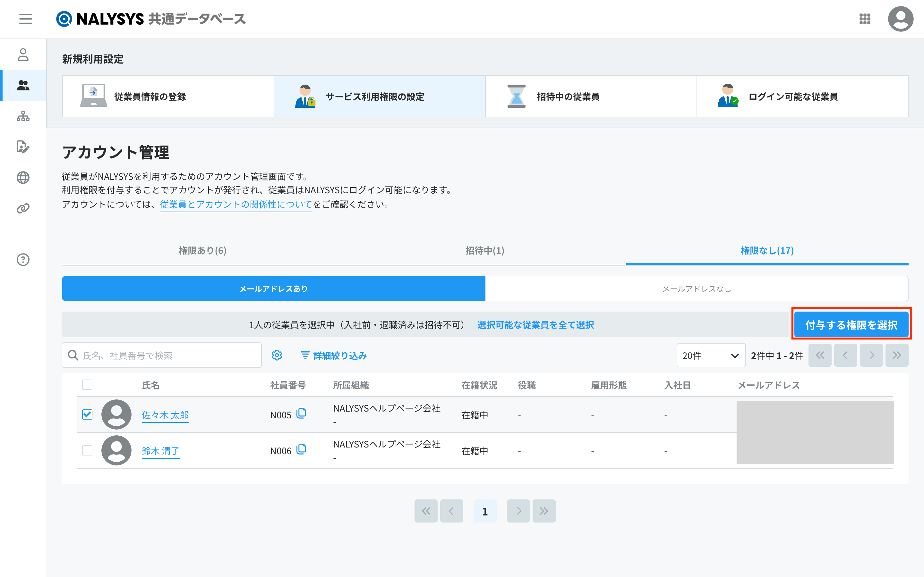Focus the 氏名、社員番号で検索 search field
This screenshot has height=577, width=924.
[x=168, y=355]
